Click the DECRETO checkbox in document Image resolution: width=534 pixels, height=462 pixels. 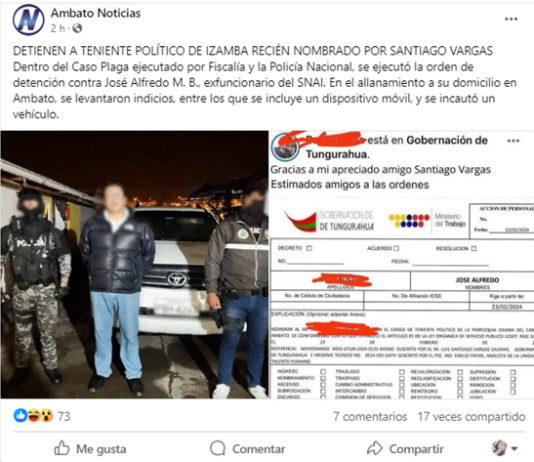click(x=309, y=248)
